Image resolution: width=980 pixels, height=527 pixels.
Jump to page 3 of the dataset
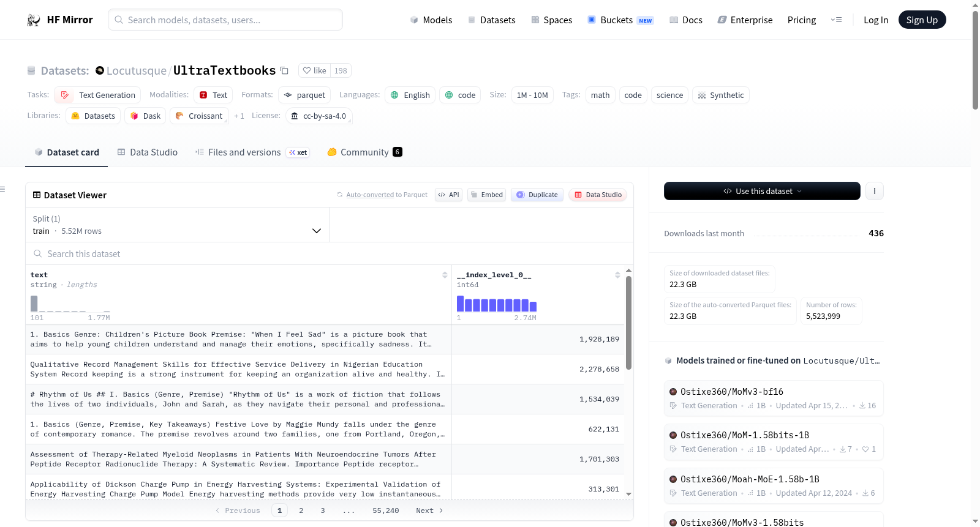[323, 510]
